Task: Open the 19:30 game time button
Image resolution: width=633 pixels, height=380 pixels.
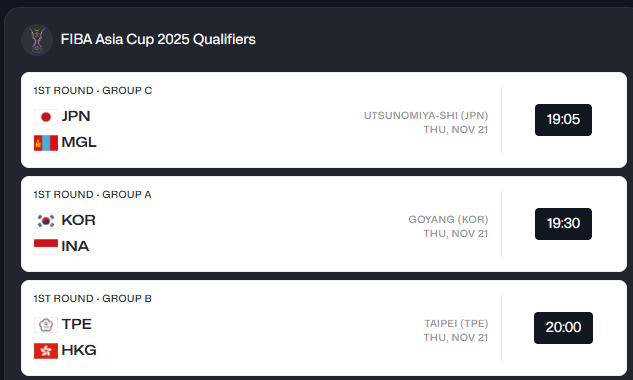Action: (x=563, y=224)
